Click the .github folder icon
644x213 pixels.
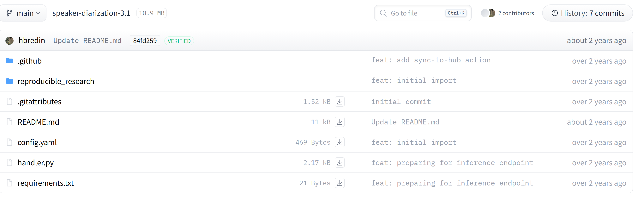tap(9, 61)
